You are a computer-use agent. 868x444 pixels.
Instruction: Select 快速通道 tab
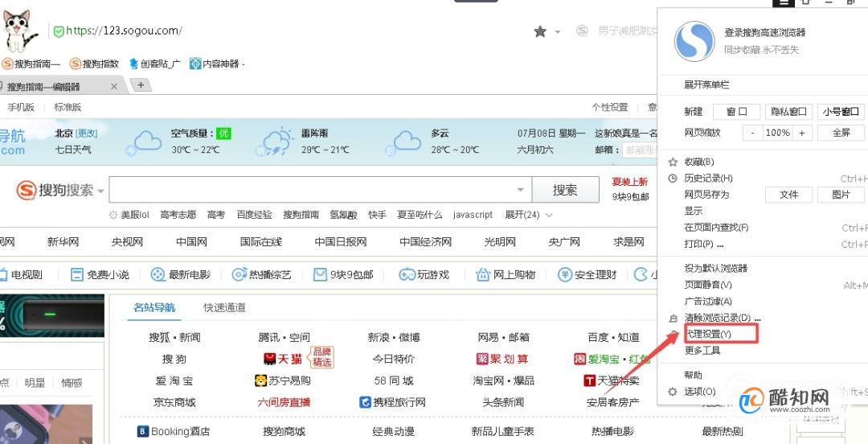click(x=224, y=307)
